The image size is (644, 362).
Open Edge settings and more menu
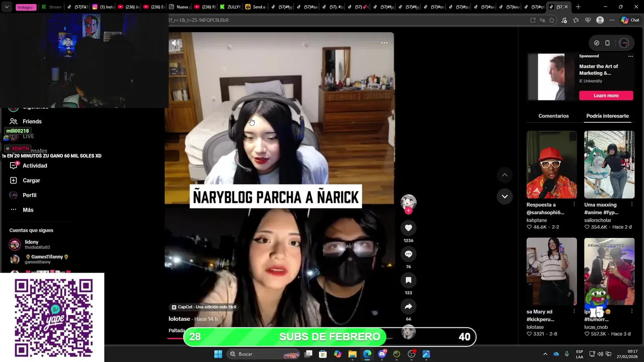point(612,20)
